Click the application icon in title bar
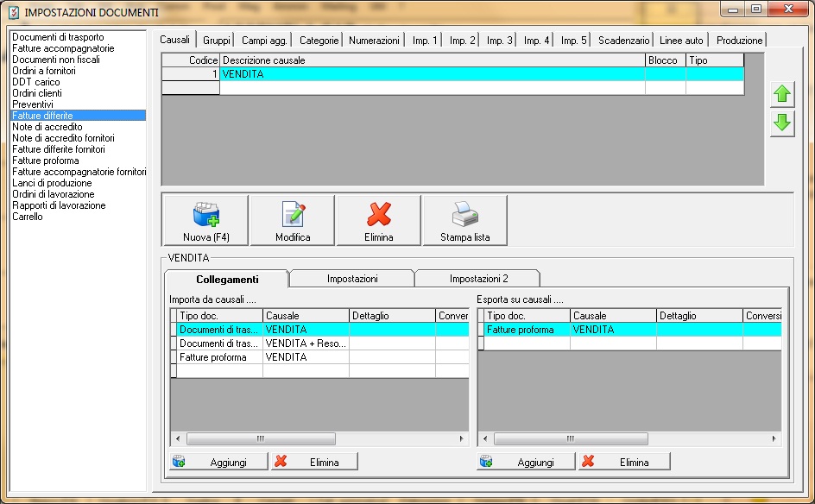The height and width of the screenshot is (504, 815). click(x=14, y=12)
